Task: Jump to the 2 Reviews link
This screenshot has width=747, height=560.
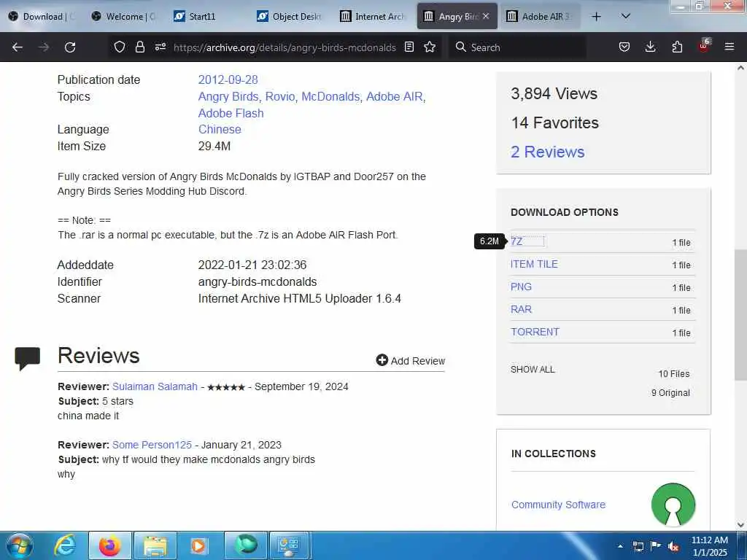Action: coord(547,152)
